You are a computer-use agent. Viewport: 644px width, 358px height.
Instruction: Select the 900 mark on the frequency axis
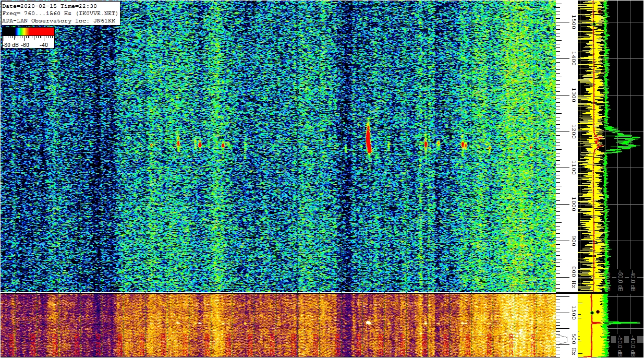click(574, 241)
